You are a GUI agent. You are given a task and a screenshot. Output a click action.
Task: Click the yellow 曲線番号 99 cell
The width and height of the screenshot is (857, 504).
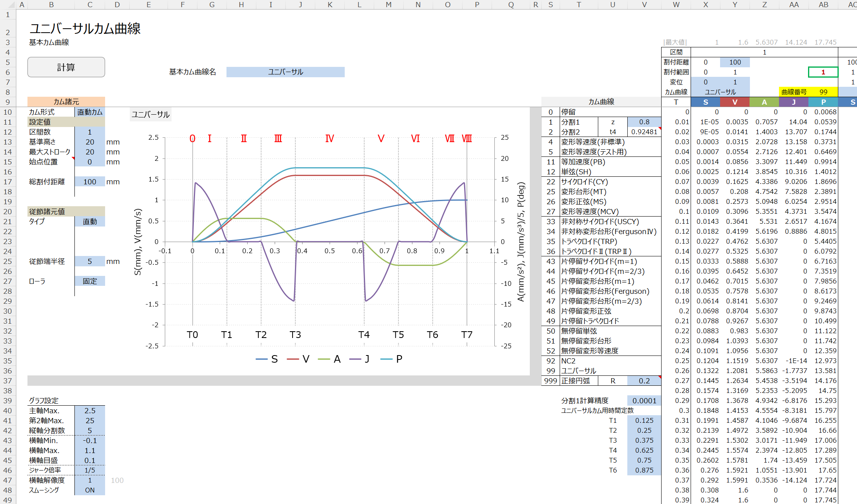coord(823,92)
